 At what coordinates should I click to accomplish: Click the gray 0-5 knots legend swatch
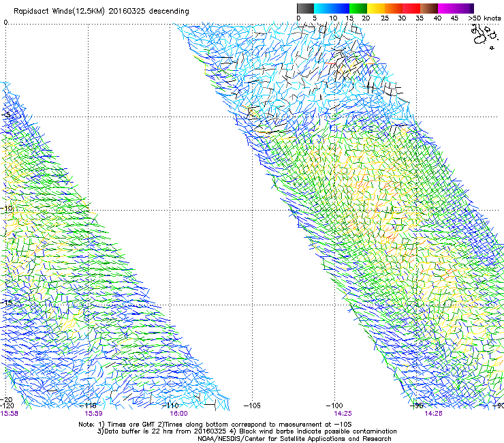pyautogui.click(x=305, y=8)
